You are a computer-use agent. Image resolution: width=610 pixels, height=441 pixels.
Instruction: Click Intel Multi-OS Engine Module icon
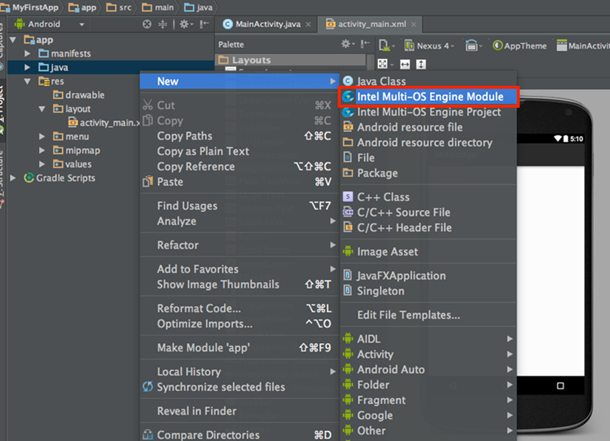(348, 96)
